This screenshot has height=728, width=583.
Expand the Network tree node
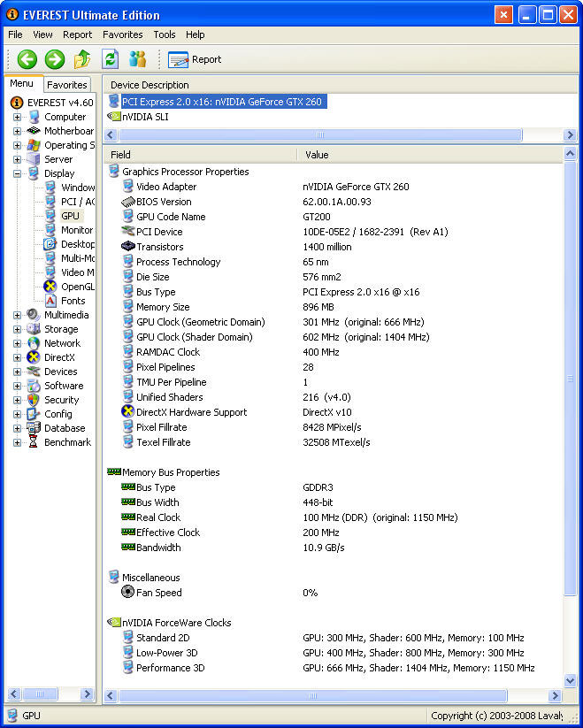click(17, 343)
